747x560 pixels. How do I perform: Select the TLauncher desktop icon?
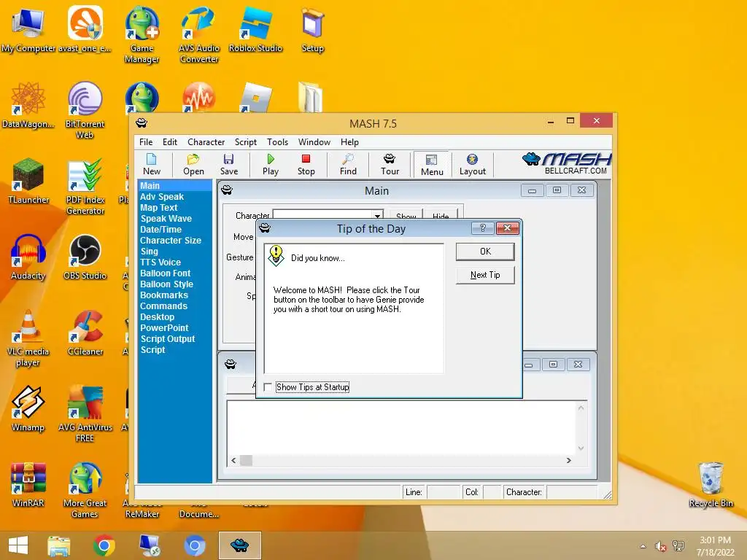click(x=28, y=182)
